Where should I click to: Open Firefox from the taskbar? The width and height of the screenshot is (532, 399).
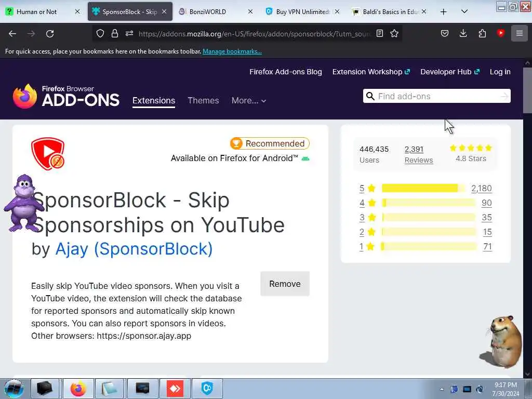(78, 389)
